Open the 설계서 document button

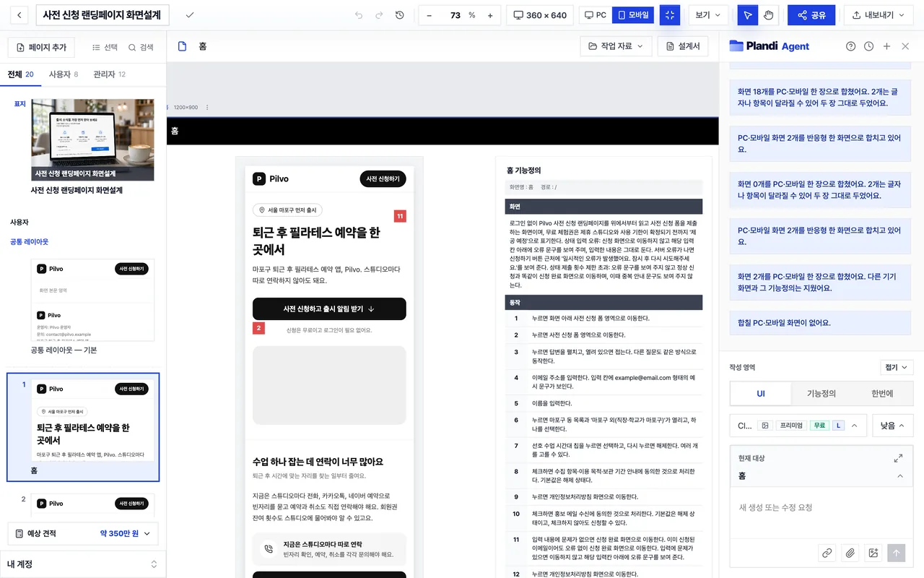point(682,46)
